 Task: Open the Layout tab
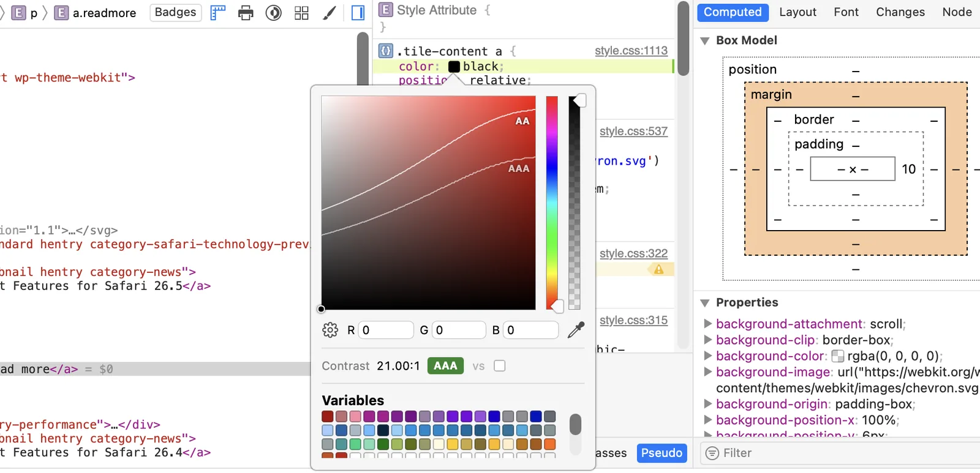(797, 12)
